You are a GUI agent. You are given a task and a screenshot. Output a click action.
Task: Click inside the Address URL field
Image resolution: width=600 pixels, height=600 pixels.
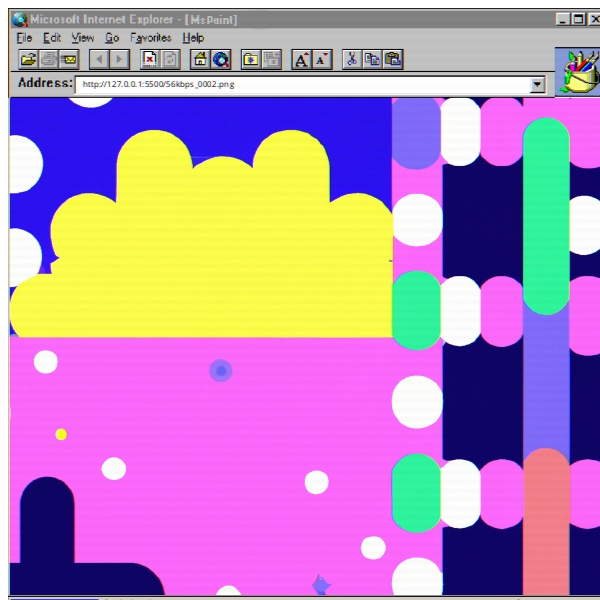coord(300,85)
